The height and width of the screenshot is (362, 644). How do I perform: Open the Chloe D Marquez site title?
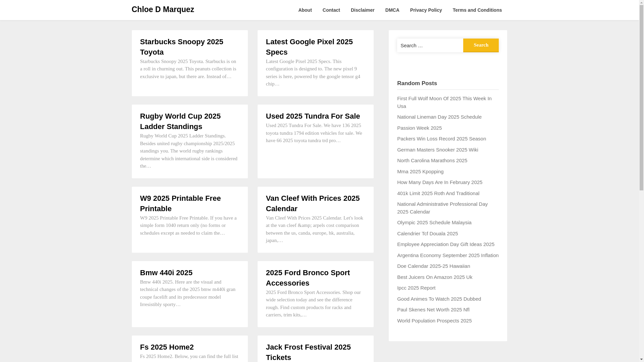[163, 9]
